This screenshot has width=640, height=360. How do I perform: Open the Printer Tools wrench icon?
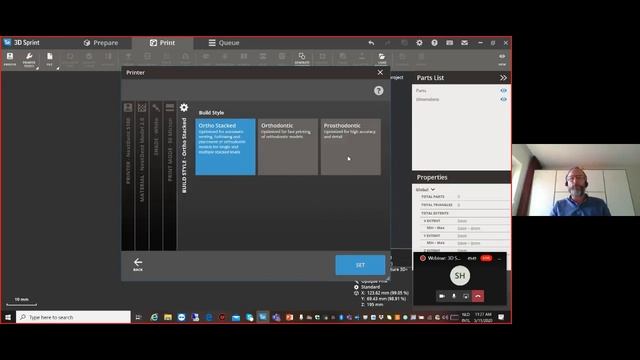29,59
